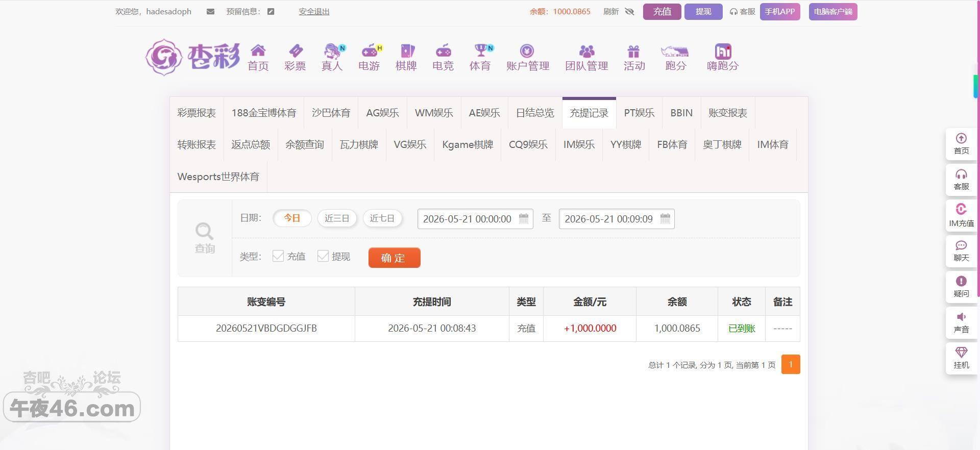Click the 安全退出 logout link
Image resolution: width=980 pixels, height=450 pixels.
click(314, 12)
